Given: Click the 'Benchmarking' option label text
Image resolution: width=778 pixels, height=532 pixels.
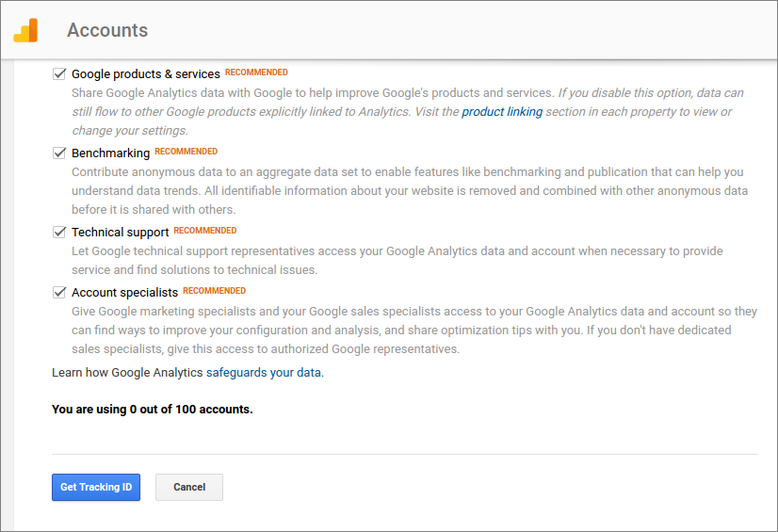Looking at the screenshot, I should click(110, 153).
